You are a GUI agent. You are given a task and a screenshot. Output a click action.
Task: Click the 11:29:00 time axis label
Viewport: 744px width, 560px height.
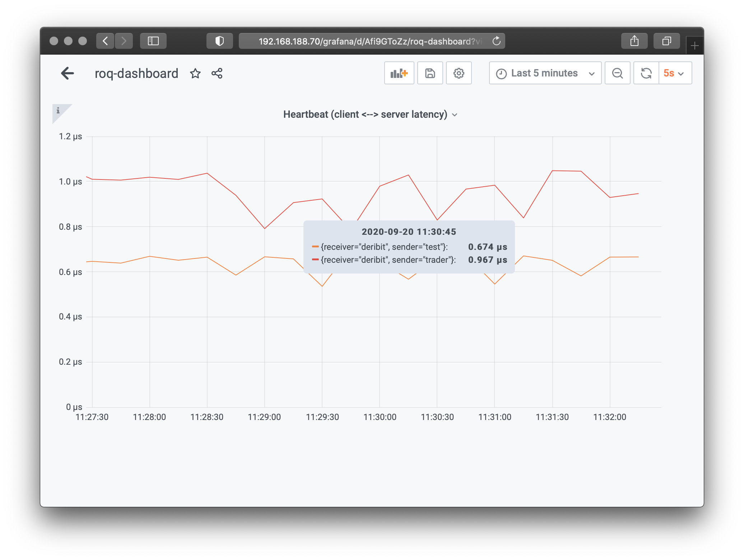tap(264, 417)
